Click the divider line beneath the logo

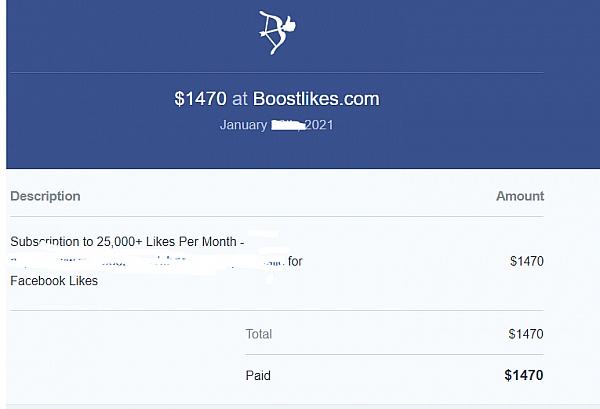point(277,72)
